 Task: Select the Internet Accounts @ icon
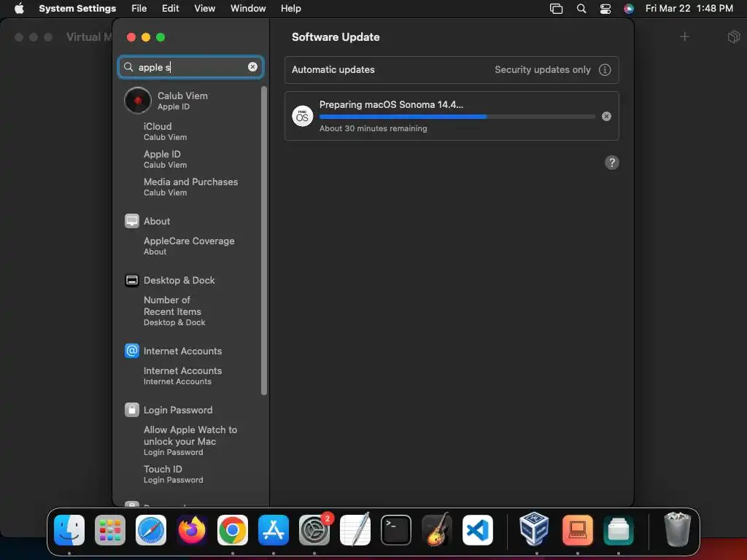click(x=132, y=351)
